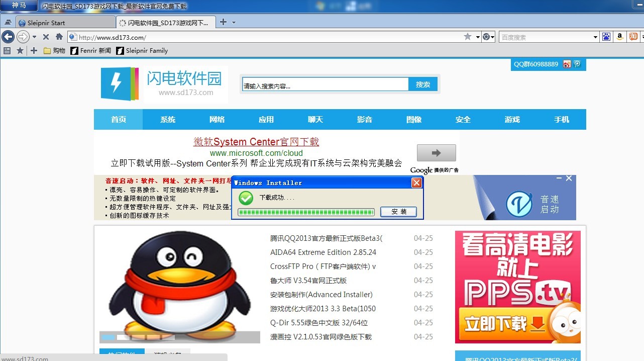Click the Weibo icon near QQ群
Viewport: 644px width, 361px height.
point(567,64)
